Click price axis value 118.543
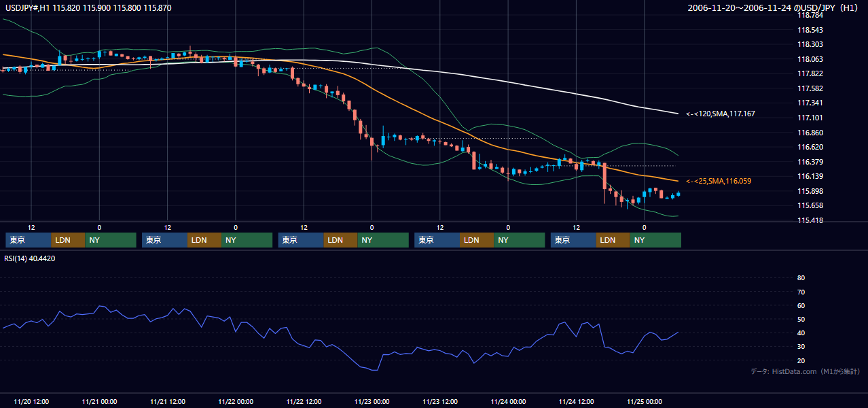868x408 pixels. (810, 30)
